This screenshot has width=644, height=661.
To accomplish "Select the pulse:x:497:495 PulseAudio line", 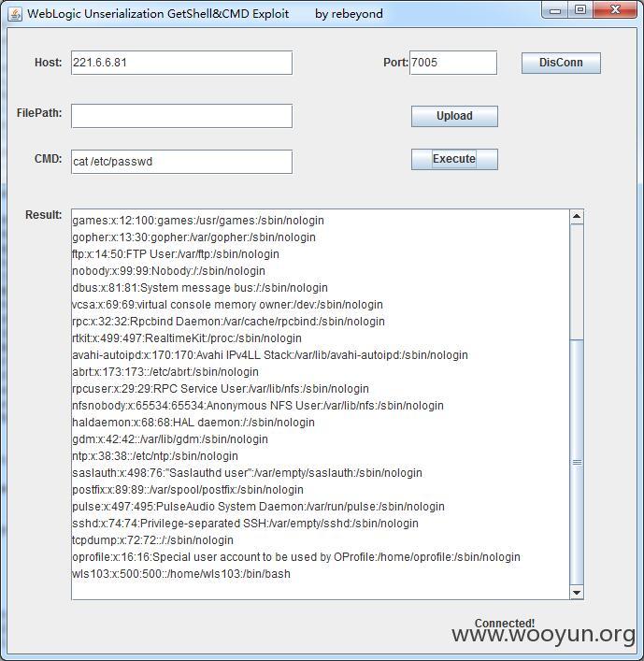I will coord(258,507).
